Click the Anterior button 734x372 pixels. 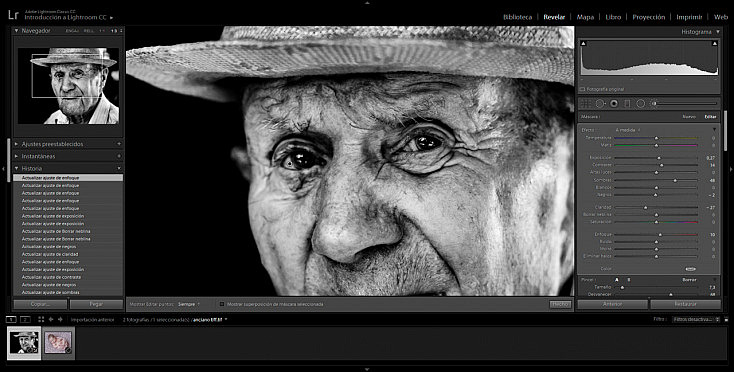tap(612, 304)
